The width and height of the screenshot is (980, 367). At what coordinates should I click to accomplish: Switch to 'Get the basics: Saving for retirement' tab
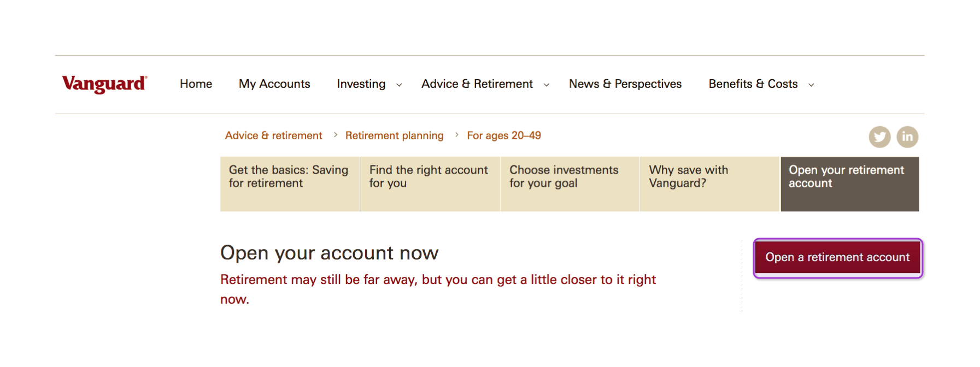click(x=289, y=183)
